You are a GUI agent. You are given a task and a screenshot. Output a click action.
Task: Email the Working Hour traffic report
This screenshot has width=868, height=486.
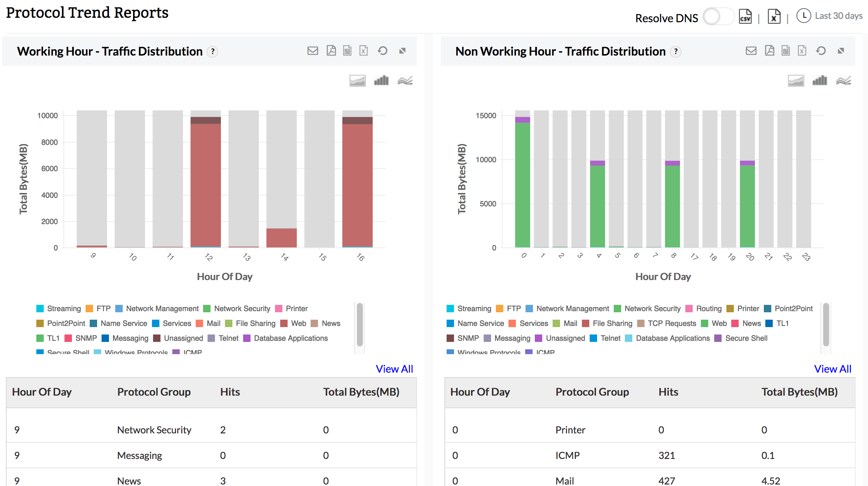(x=313, y=51)
